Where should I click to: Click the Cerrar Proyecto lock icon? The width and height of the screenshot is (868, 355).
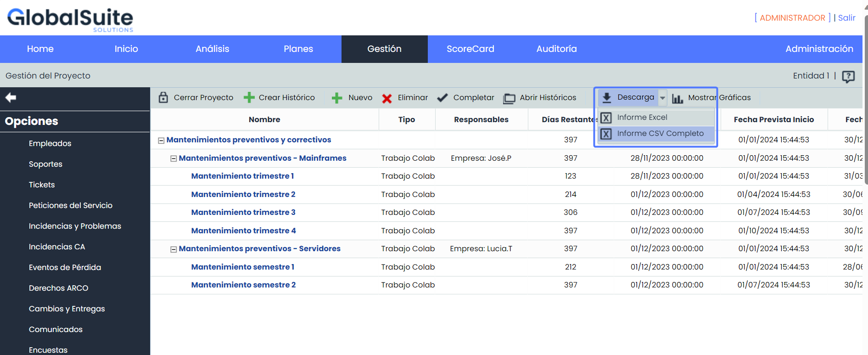[x=163, y=97]
